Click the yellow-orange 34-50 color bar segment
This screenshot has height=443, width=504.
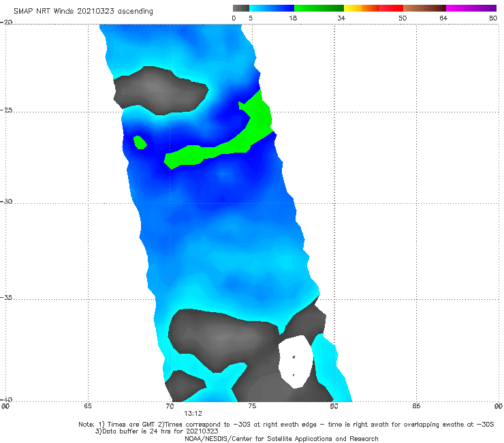[373, 8]
